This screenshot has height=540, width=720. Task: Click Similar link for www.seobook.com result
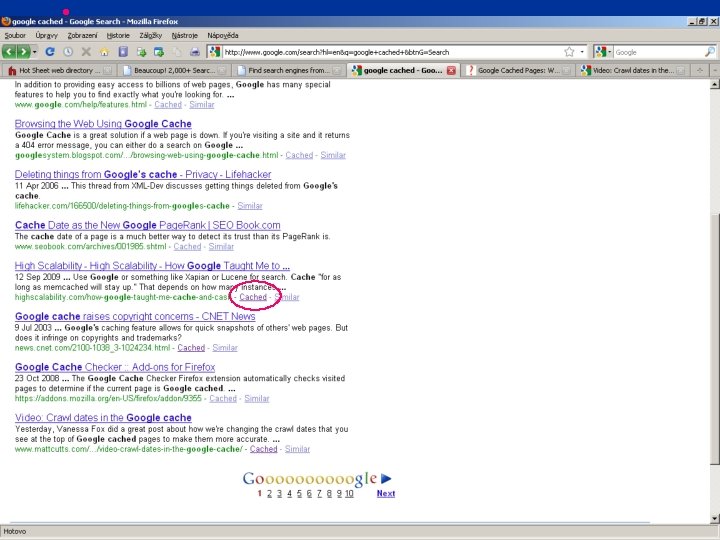[x=221, y=247]
